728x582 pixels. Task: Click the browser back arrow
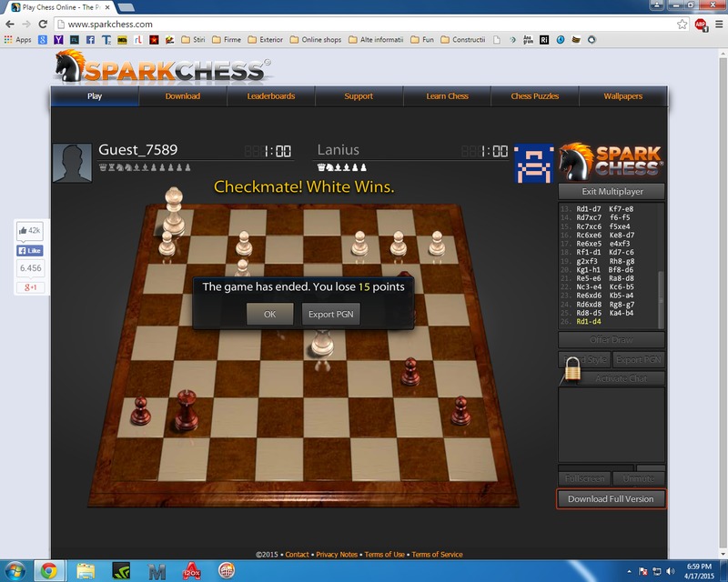point(10,25)
